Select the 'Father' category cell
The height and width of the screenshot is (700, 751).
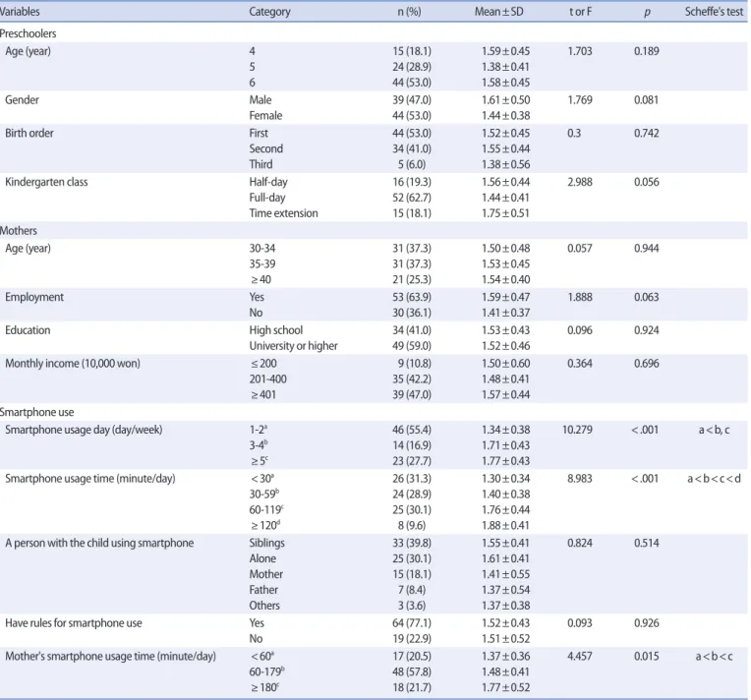[x=263, y=590]
